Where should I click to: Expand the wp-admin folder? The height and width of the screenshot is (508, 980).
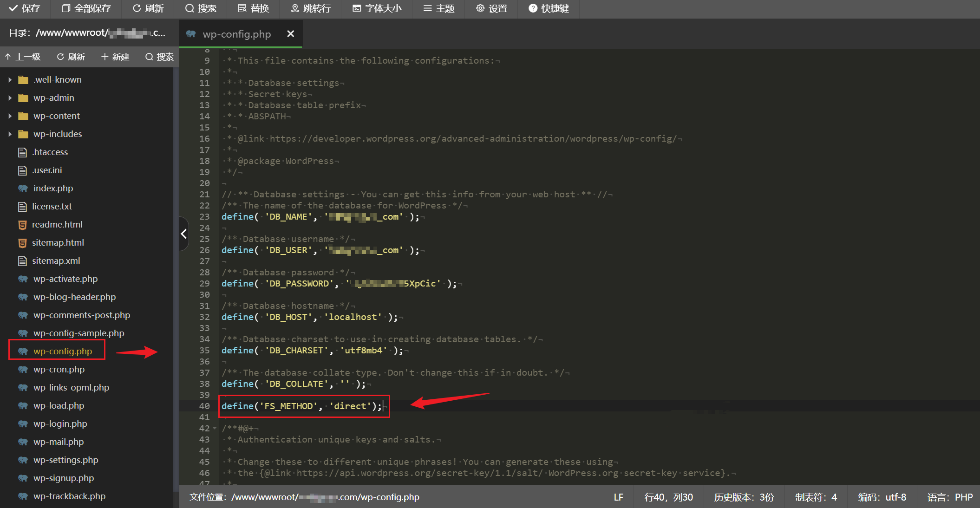[10, 98]
